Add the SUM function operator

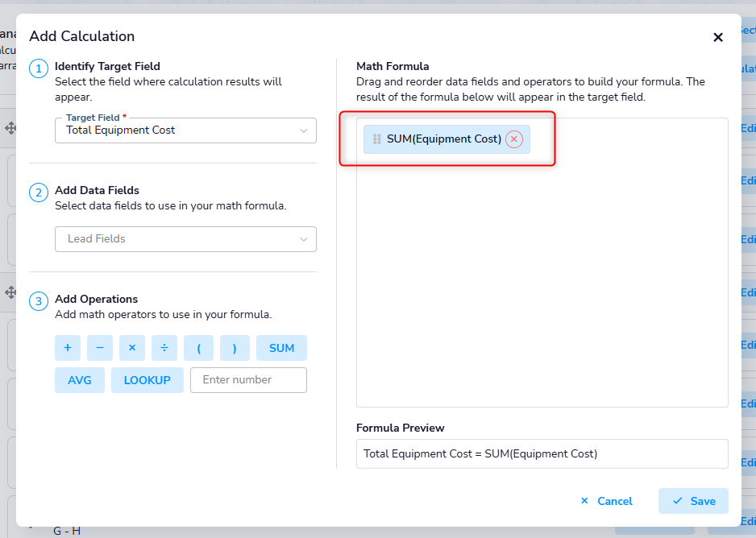[281, 348]
